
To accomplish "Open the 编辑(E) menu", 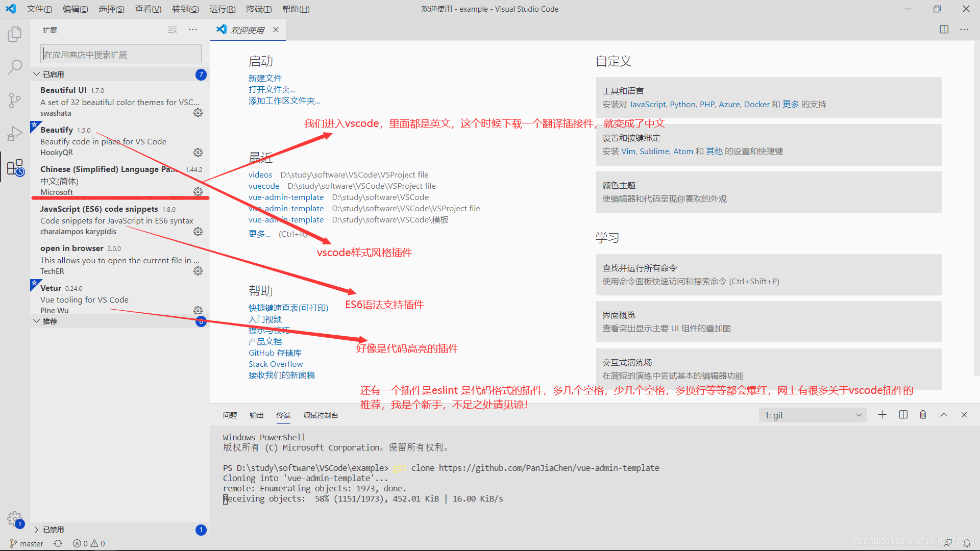I will 75,9.
